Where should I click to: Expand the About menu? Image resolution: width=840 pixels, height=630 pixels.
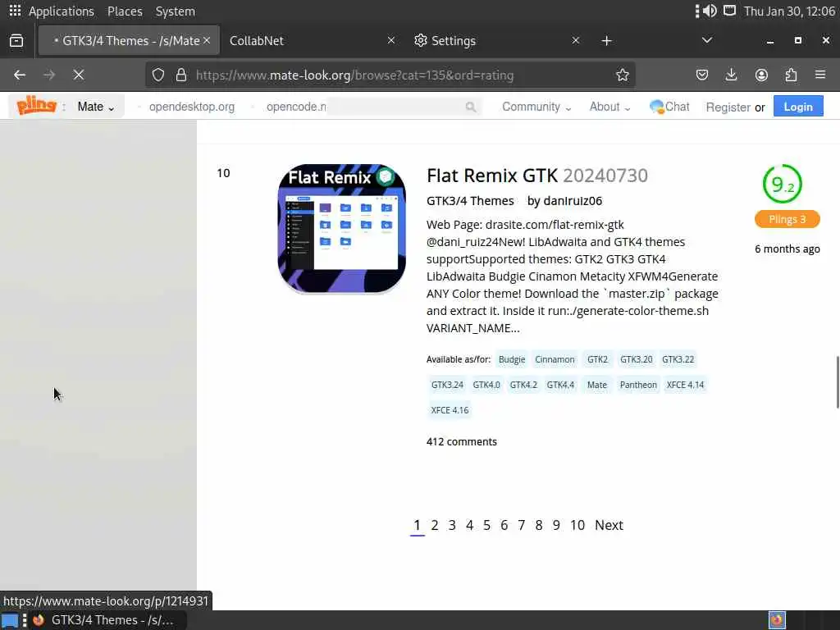(x=609, y=107)
